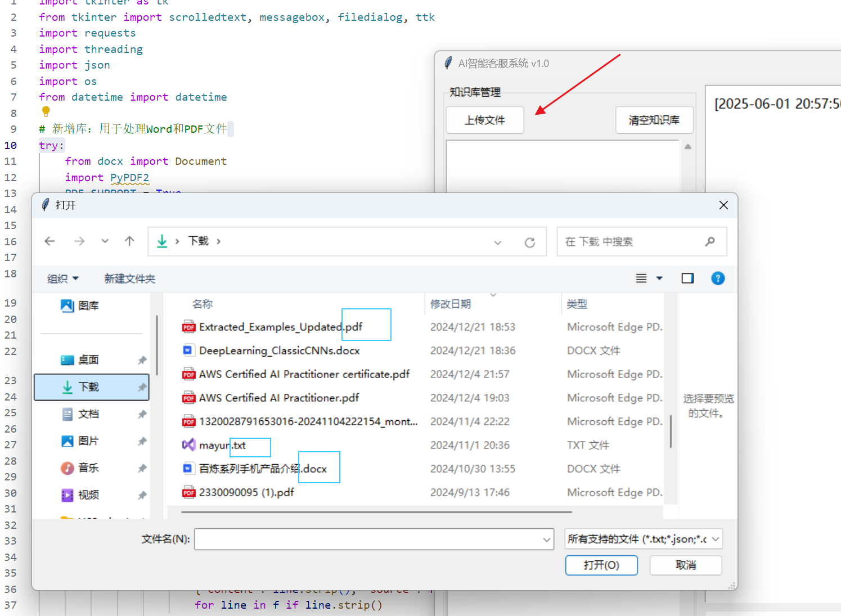This screenshot has height=616, width=841.
Task: Expand the recent locations chevron
Action: pyautogui.click(x=105, y=241)
